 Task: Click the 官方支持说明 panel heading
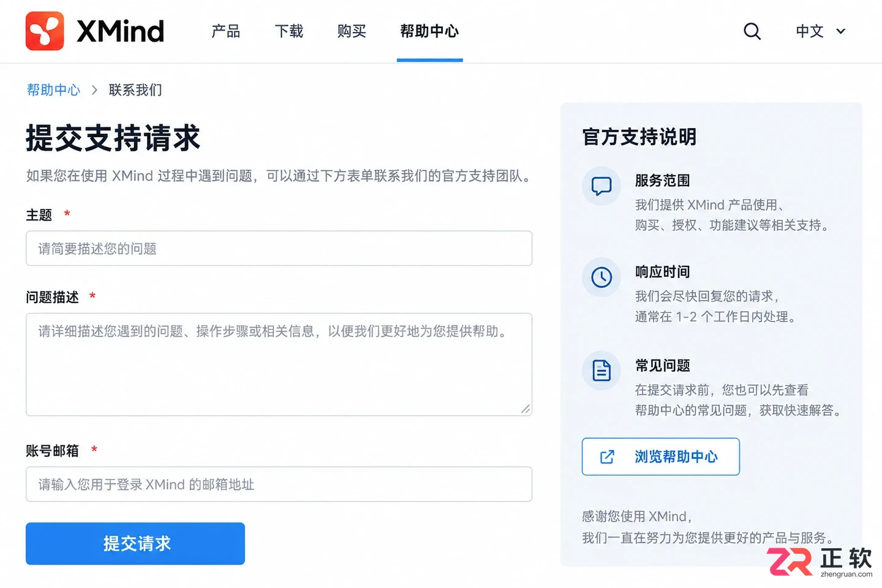tap(639, 137)
